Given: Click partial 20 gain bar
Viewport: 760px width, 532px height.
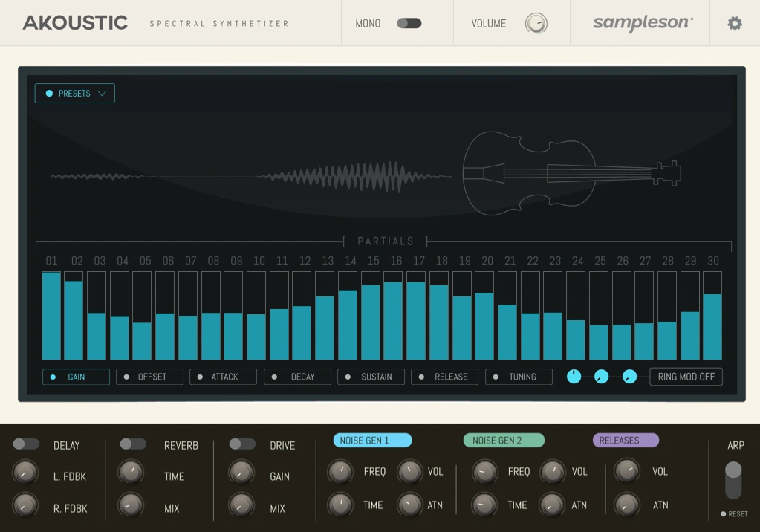Looking at the screenshot, I should point(484,316).
